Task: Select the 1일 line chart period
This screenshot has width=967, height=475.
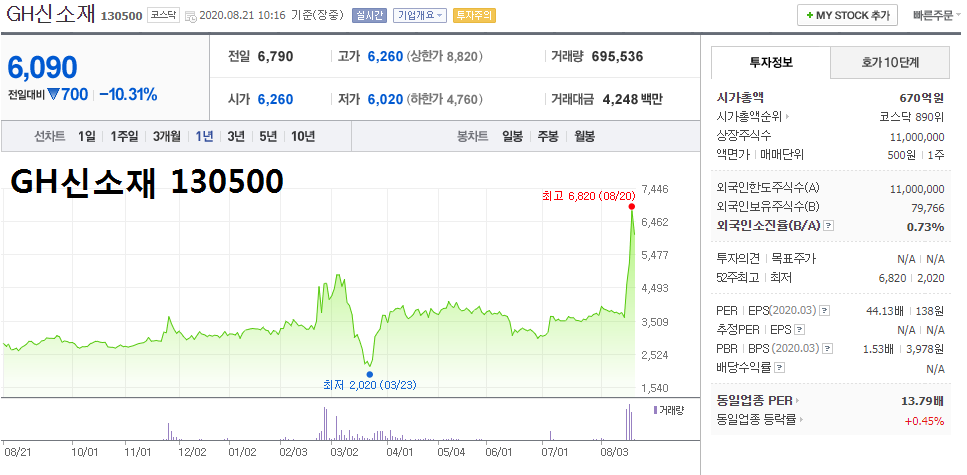Action: (86, 136)
